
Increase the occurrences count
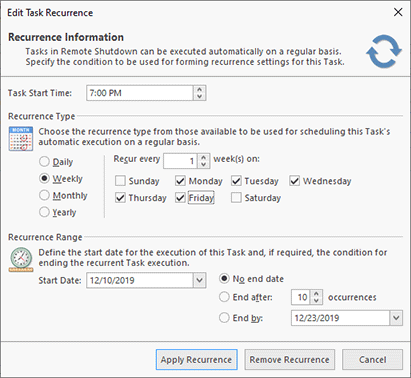[x=316, y=293]
